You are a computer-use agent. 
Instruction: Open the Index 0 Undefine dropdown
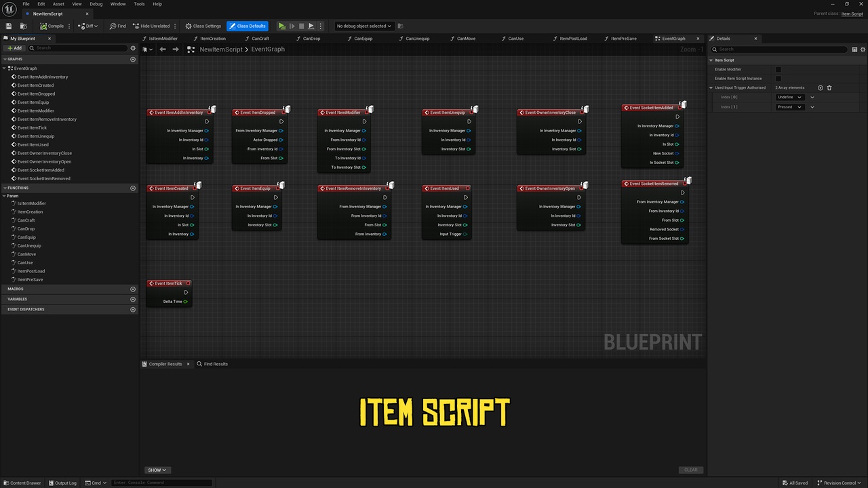790,97
